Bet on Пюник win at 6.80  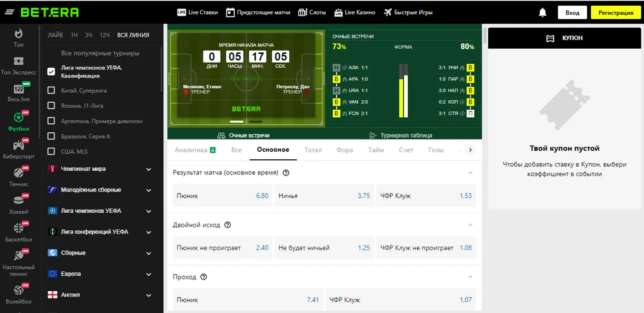pos(223,196)
